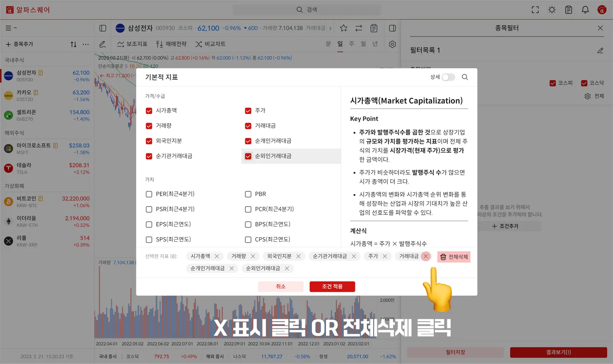
Task: Click the 조건 적용 apply button
Action: (332, 287)
